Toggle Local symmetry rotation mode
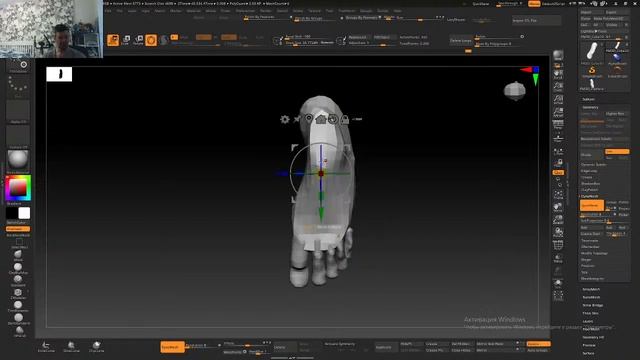Viewport: 640px width, 360px height. point(558,152)
